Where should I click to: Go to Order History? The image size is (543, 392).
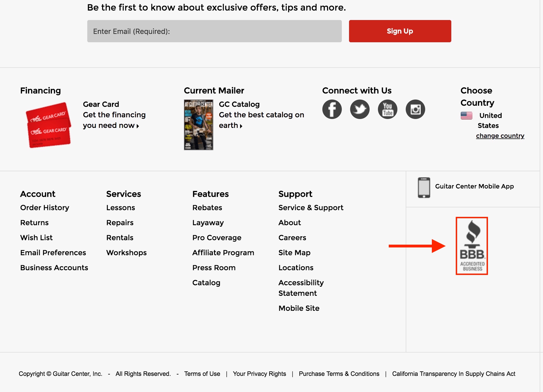click(44, 208)
